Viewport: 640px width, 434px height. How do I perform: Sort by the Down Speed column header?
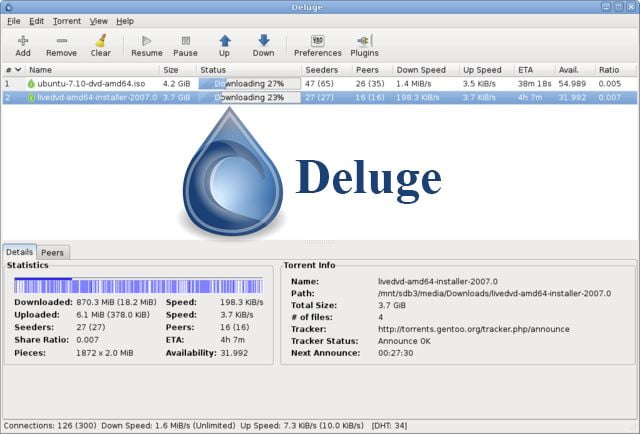tap(426, 70)
